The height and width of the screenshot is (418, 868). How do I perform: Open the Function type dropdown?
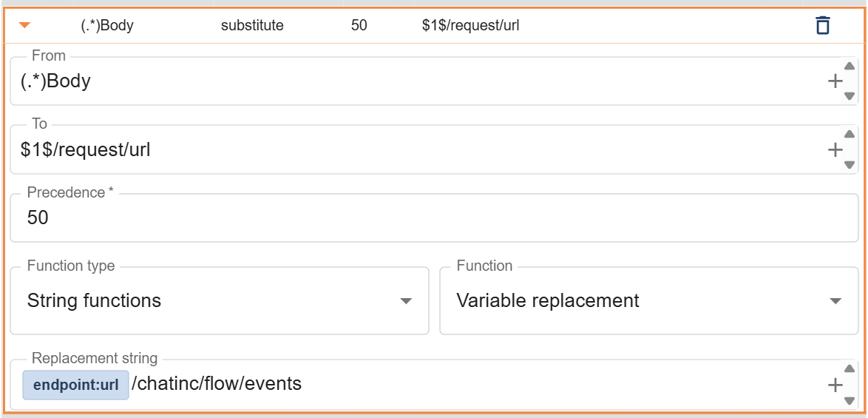tap(219, 300)
